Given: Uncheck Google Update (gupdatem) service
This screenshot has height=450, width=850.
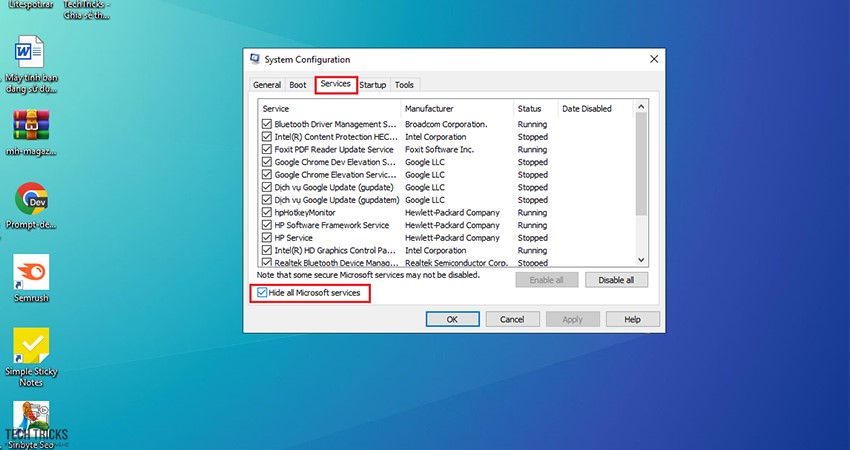Looking at the screenshot, I should click(267, 200).
